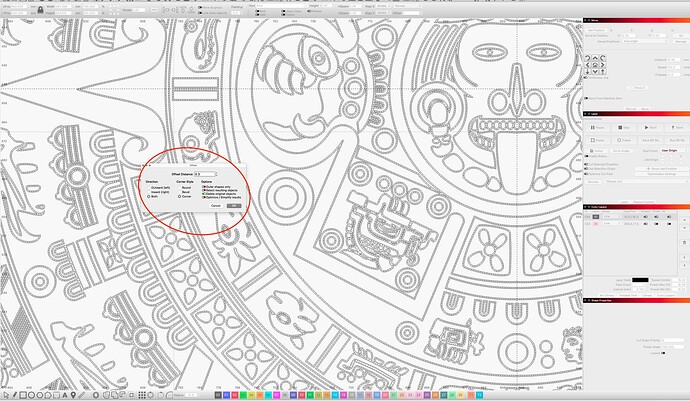Viewport: 690px width, 401px height.
Task: Jog to upper-right corner arrow
Action: pos(602,58)
